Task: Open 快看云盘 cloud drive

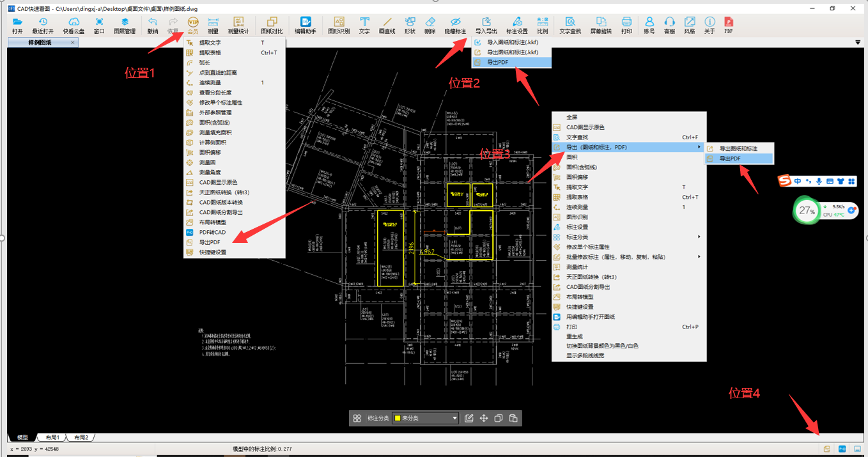Action: (74, 26)
